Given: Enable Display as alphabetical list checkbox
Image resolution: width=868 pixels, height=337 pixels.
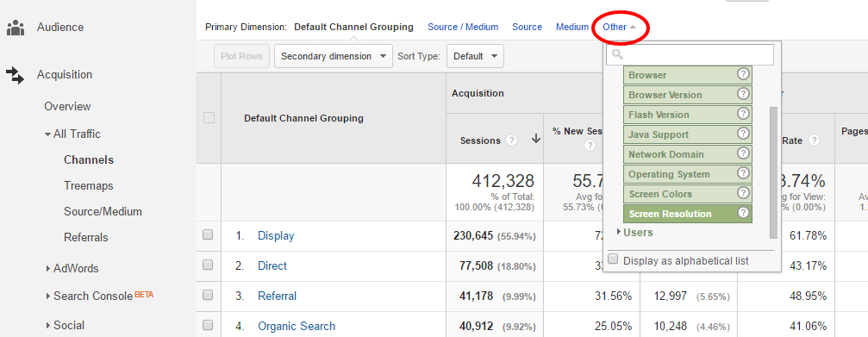Looking at the screenshot, I should [x=613, y=259].
